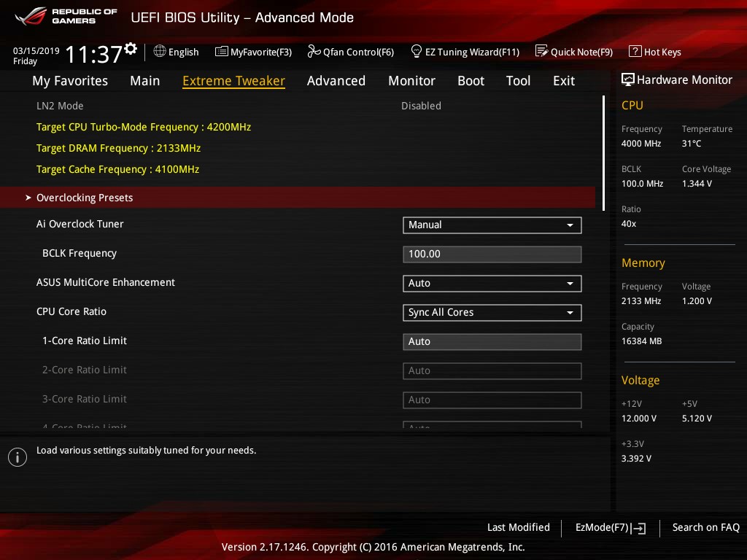Click the Quick Note pencil icon
747x560 pixels.
click(x=541, y=51)
